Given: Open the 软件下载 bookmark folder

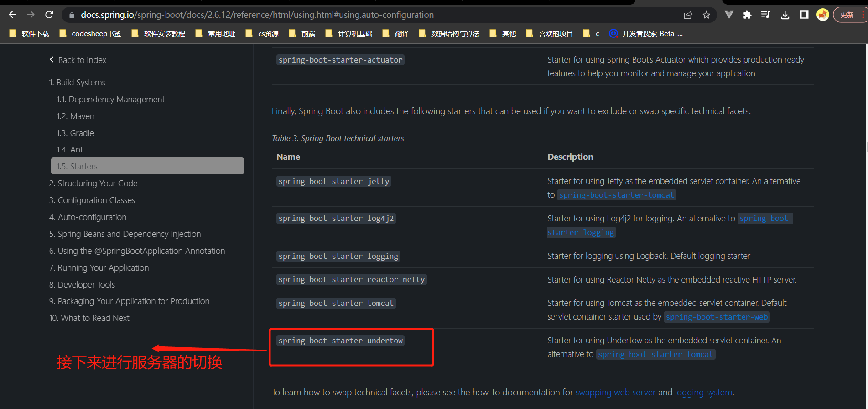Looking at the screenshot, I should click(30, 33).
